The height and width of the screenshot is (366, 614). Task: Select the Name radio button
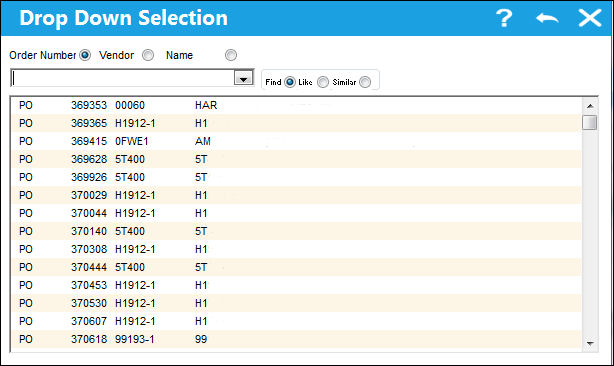231,55
